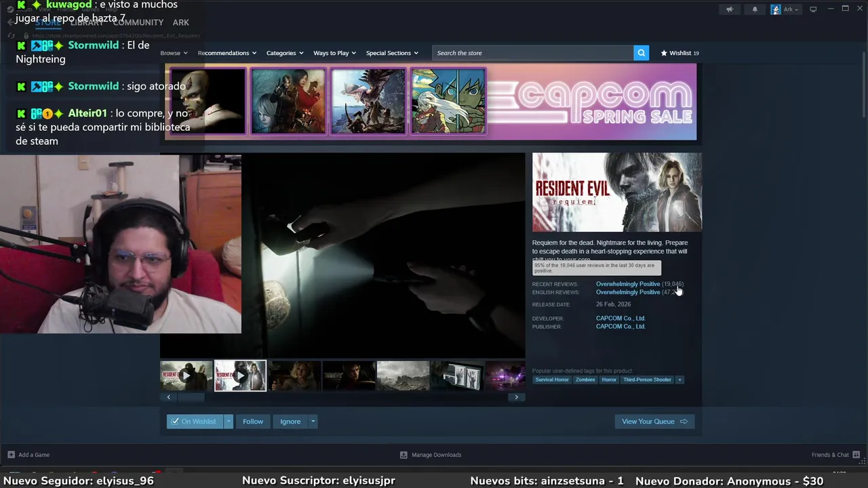
Task: Open the COMMUNITY tab
Action: coord(138,22)
